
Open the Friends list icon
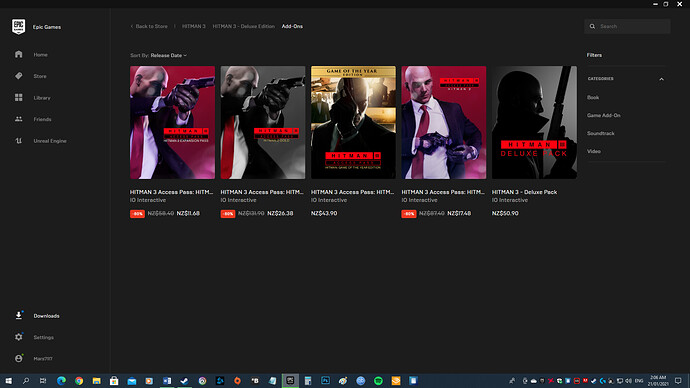(x=18, y=119)
